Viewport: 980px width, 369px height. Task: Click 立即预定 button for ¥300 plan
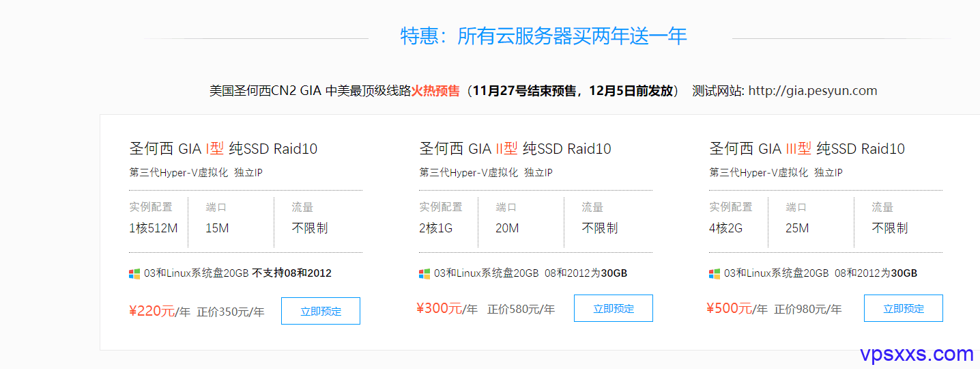click(614, 308)
